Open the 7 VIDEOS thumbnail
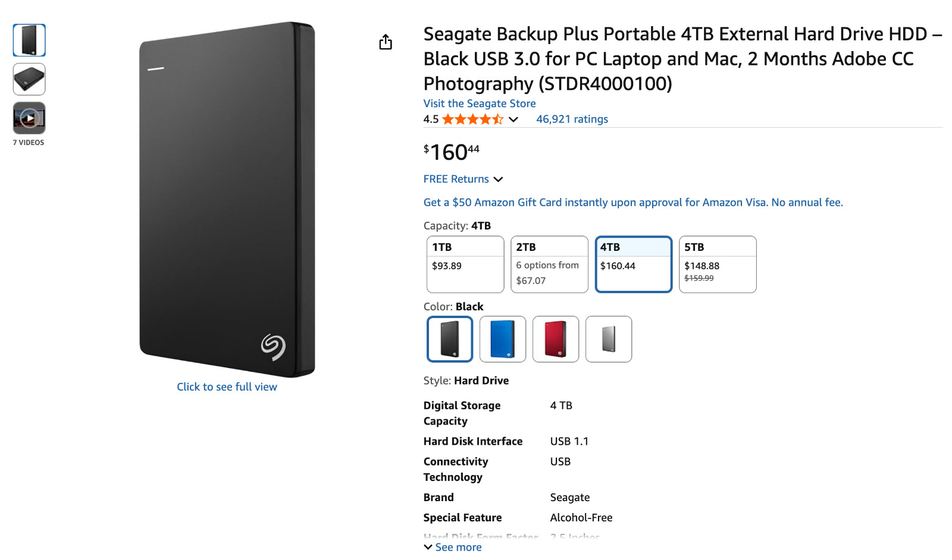The width and height of the screenshot is (952, 560). click(28, 117)
